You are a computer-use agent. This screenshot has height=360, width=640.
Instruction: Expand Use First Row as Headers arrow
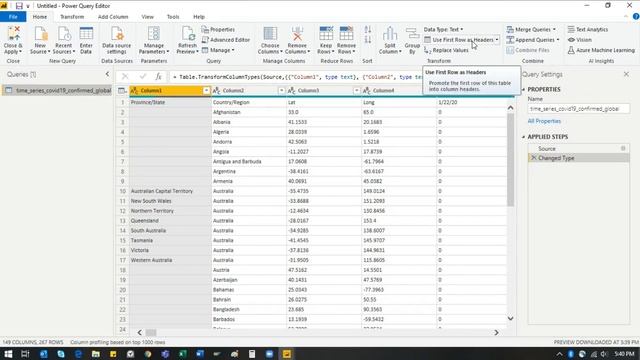[497, 40]
